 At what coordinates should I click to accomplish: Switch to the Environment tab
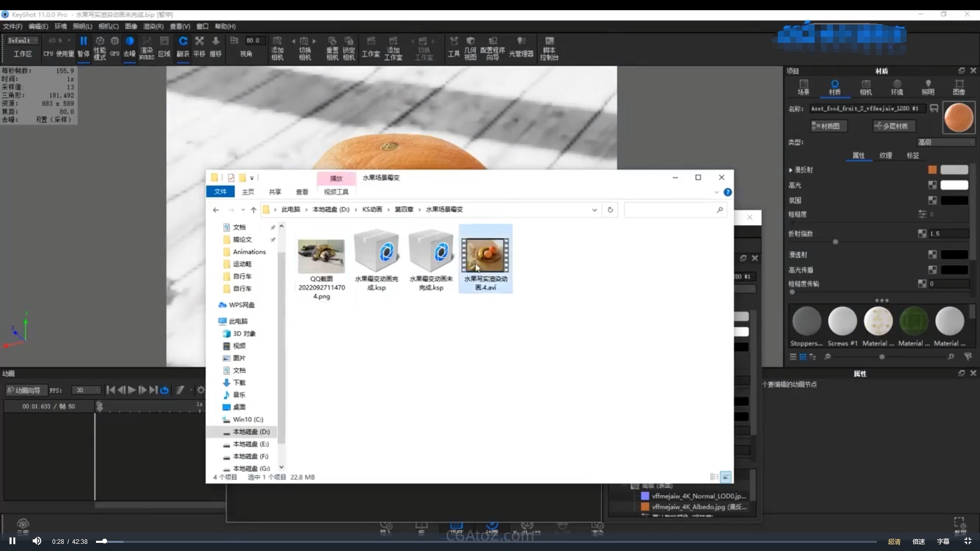(897, 87)
